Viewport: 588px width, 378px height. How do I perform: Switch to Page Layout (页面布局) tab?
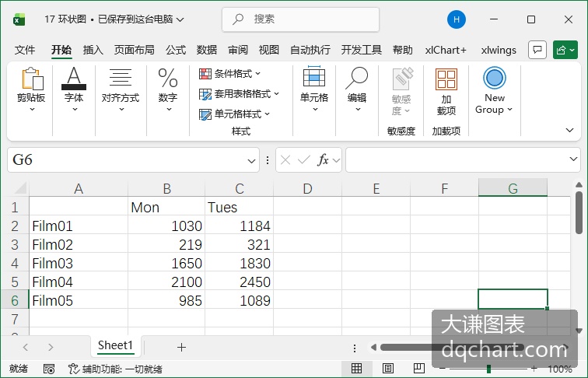(135, 50)
